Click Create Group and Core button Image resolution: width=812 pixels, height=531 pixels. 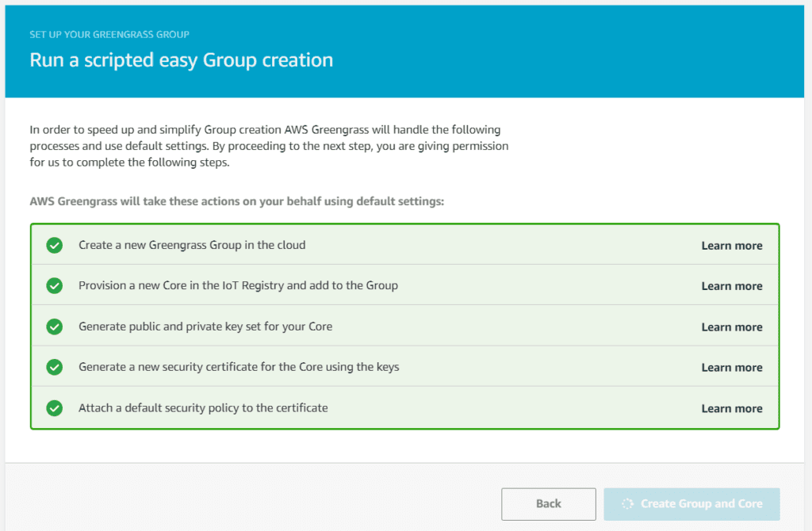click(x=691, y=503)
